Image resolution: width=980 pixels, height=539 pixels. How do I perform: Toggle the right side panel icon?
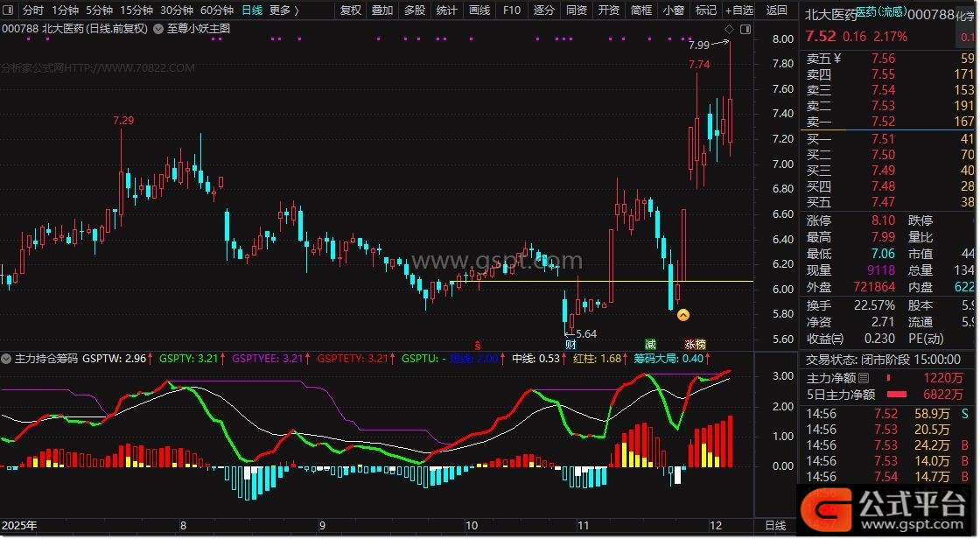[x=745, y=29]
